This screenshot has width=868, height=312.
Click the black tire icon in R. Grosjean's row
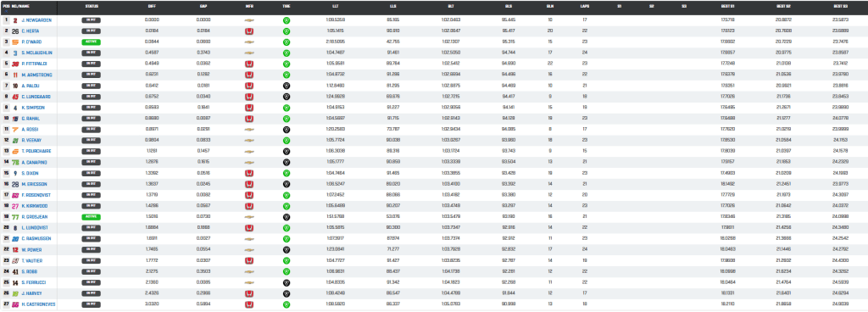(x=287, y=217)
